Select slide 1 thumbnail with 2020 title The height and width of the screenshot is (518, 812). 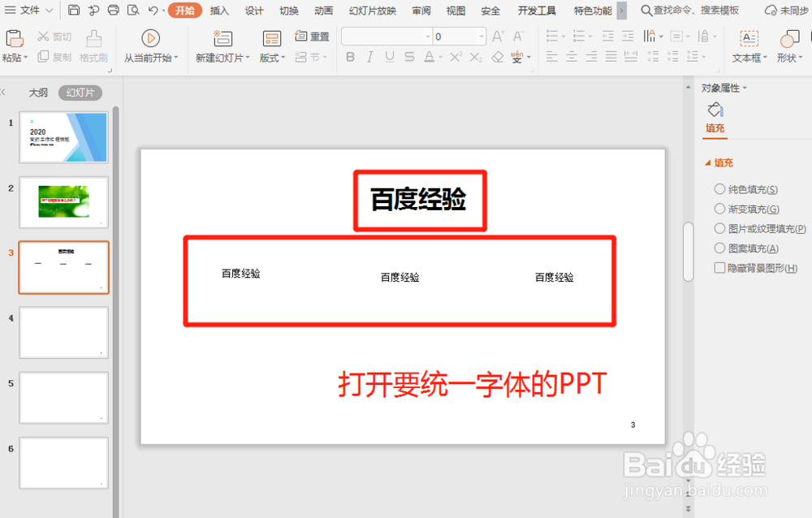63,137
